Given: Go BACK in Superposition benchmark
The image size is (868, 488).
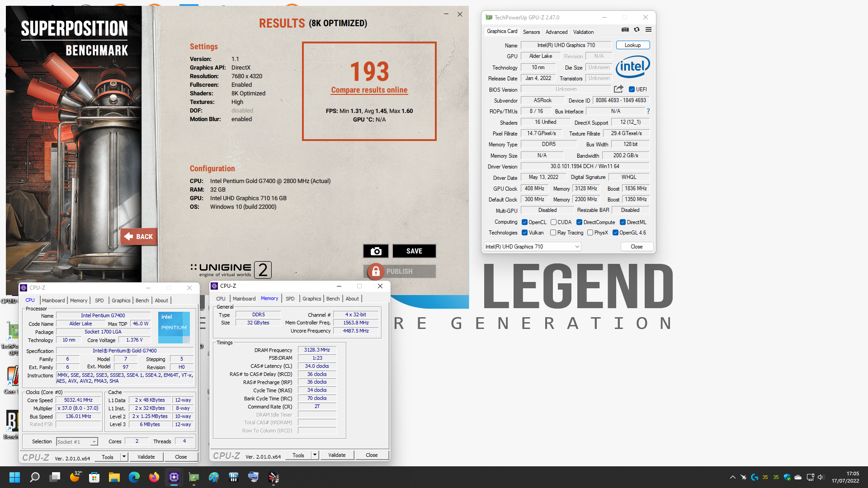Looking at the screenshot, I should point(139,236).
